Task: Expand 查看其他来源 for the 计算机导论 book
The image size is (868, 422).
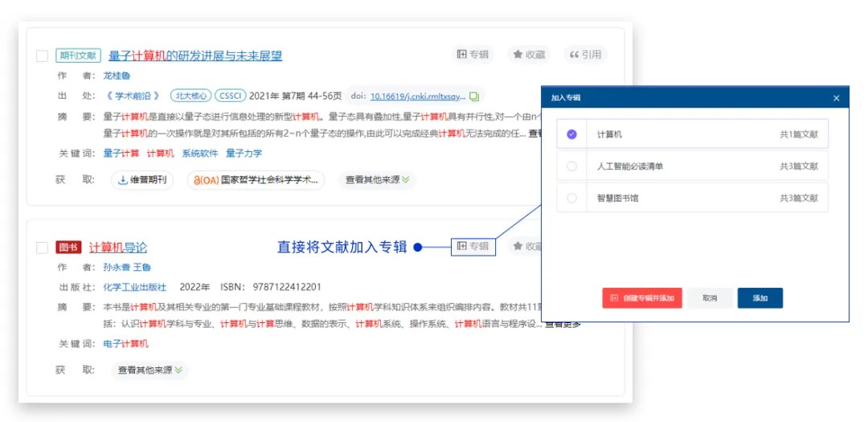Action: click(x=150, y=371)
